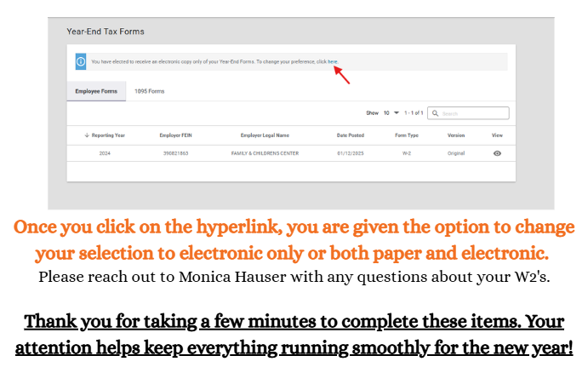The image size is (588, 373).
Task: Open the 1095 Forms tab
Action: 149,90
